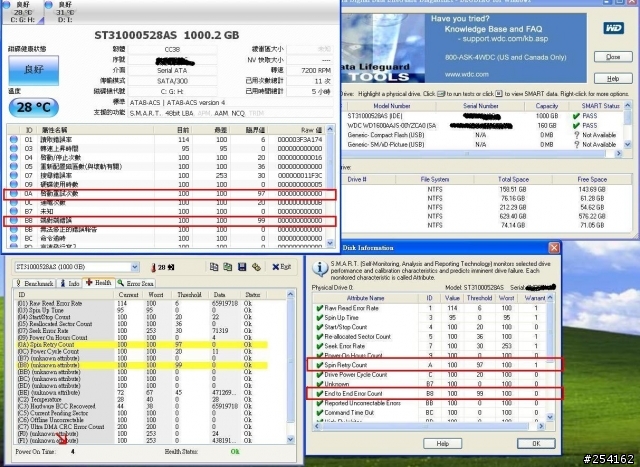Select the D: I: disk tab
640x467 pixels.
tap(64, 12)
